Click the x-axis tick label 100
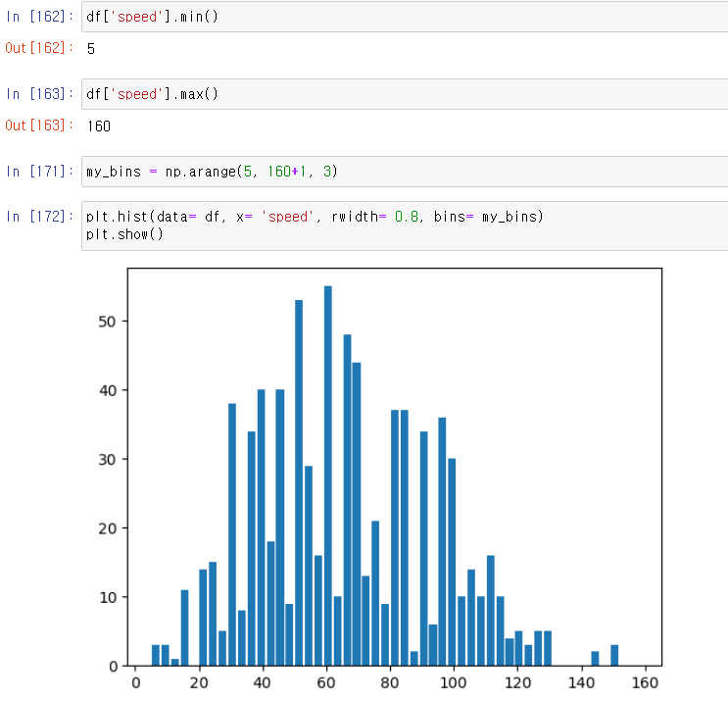This screenshot has height=701, width=728. pos(454,683)
